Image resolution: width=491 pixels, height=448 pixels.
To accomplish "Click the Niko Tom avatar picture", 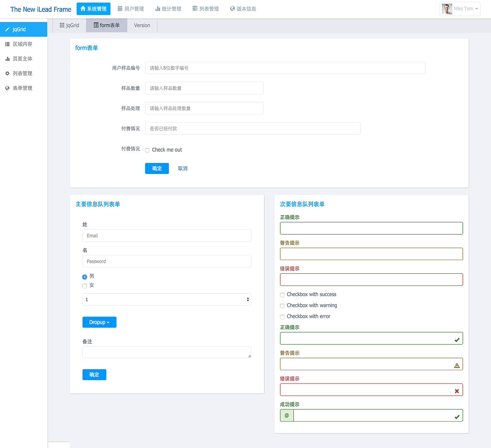I will 447,9.
